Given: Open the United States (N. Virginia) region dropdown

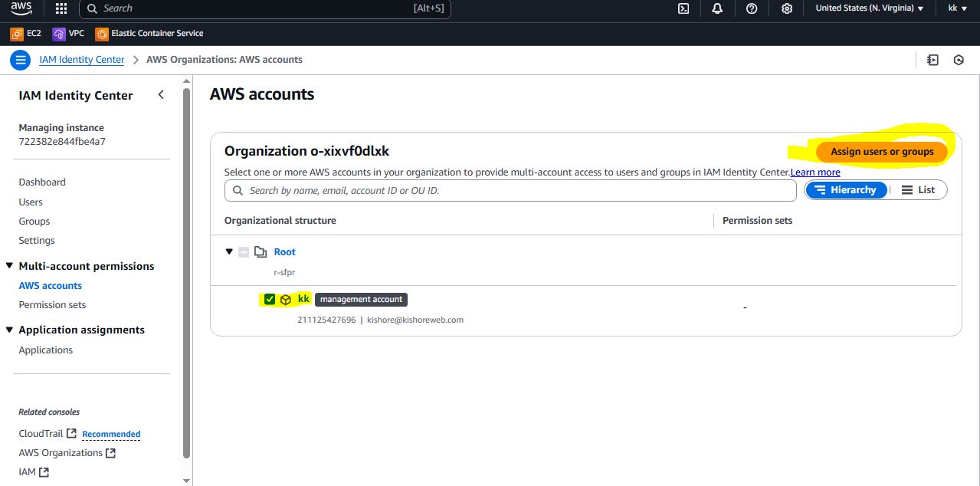Looking at the screenshot, I should pos(869,8).
